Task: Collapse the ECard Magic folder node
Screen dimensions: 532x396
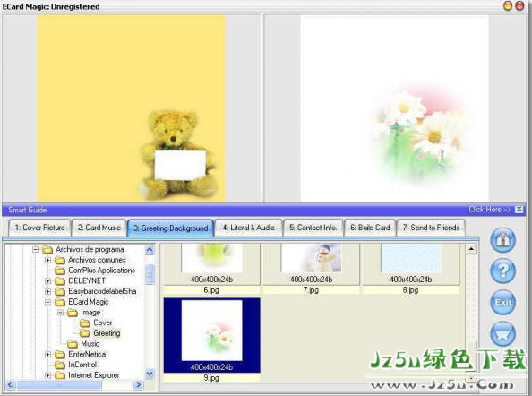Action: pyautogui.click(x=47, y=302)
